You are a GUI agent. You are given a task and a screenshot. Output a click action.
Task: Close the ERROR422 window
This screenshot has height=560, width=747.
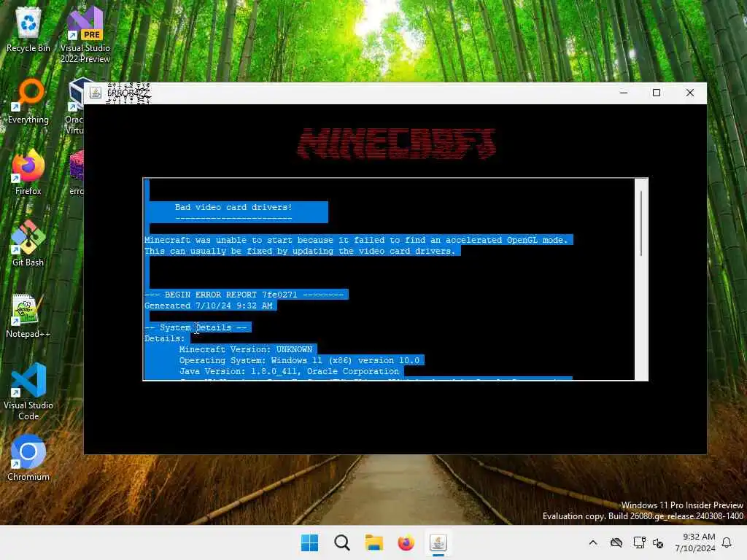pos(690,93)
